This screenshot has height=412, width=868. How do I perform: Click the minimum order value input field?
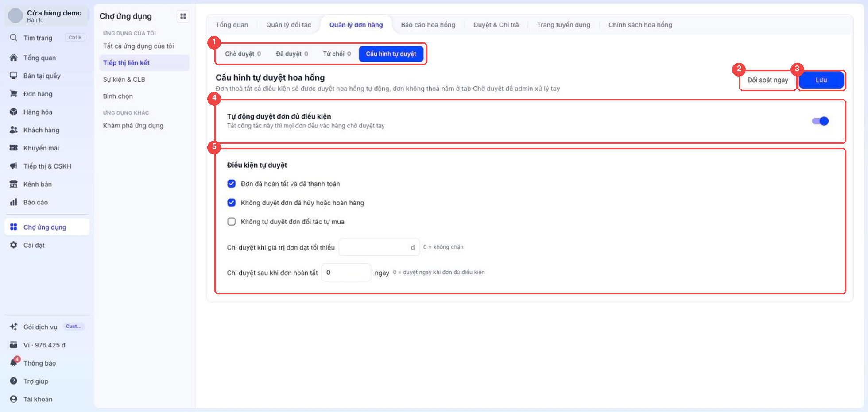[379, 247]
